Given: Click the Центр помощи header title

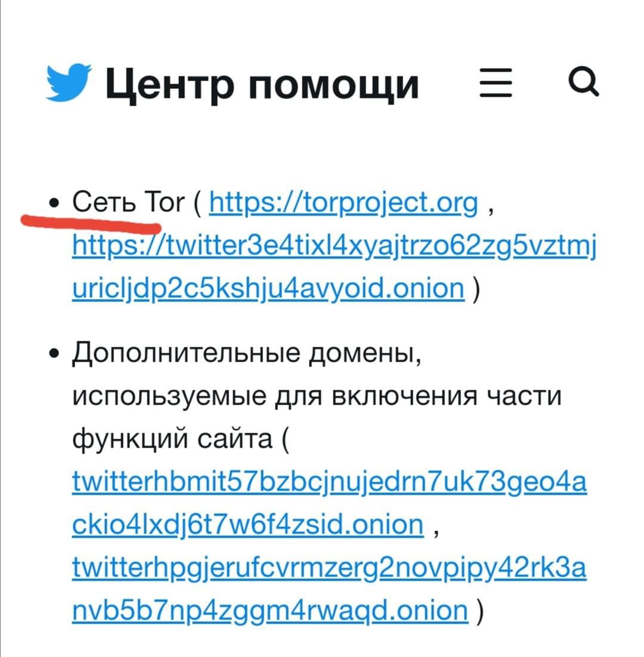Looking at the screenshot, I should tap(262, 84).
